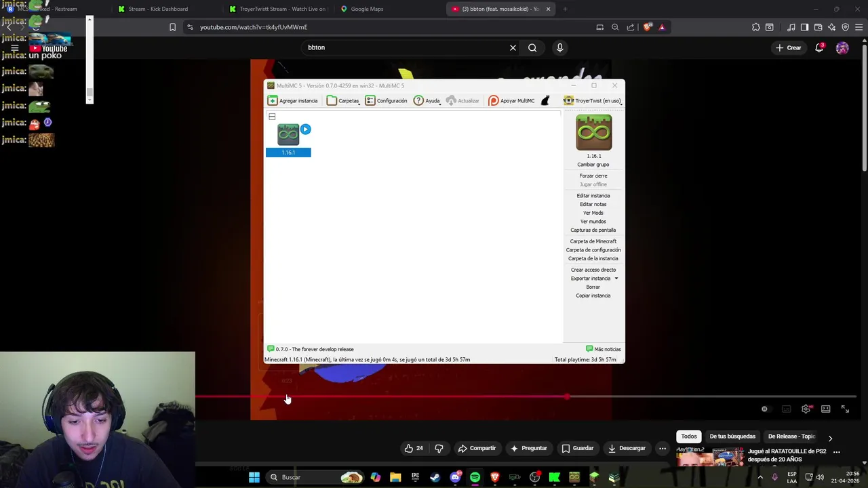Open Carpeta de la instancia
868x488 pixels.
593,259
